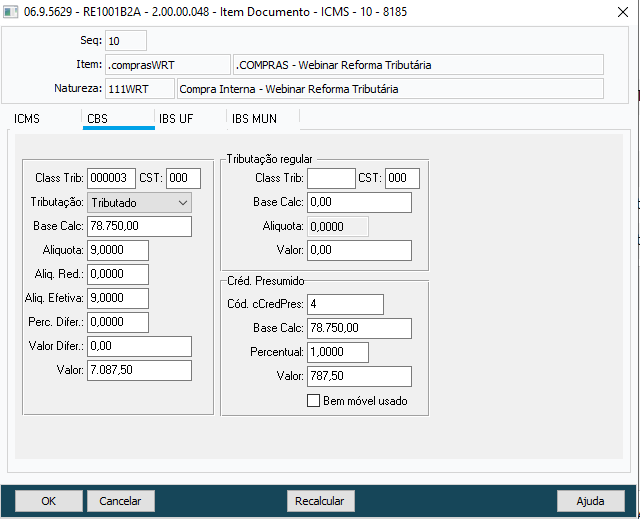Image resolution: width=640 pixels, height=519 pixels.
Task: Click the Perc. Difer. field
Action: coord(118,322)
